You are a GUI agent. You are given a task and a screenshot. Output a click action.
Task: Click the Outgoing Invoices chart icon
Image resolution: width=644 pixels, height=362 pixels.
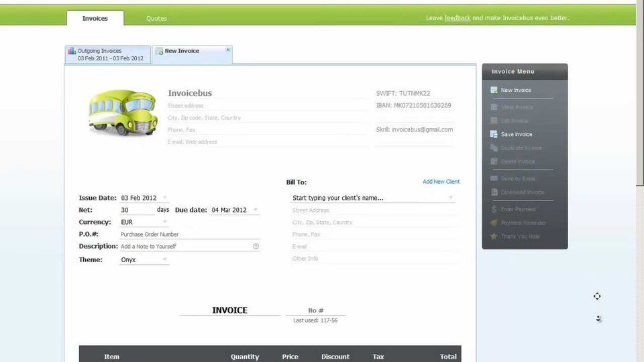point(72,50)
